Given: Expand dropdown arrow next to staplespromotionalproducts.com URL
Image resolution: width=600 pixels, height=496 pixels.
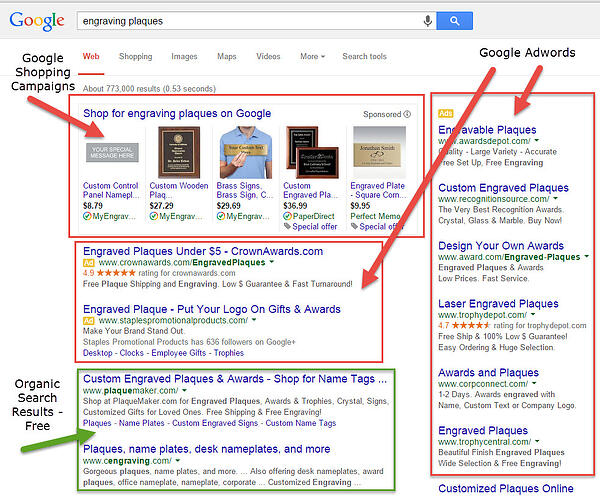Looking at the screenshot, I should coord(254,320).
